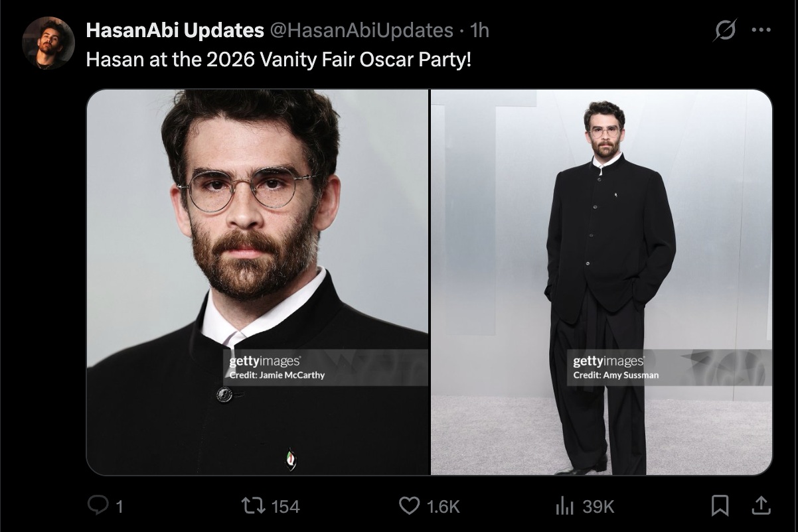The width and height of the screenshot is (798, 532).
Task: Open the full-body black suit photo
Action: pyautogui.click(x=601, y=283)
